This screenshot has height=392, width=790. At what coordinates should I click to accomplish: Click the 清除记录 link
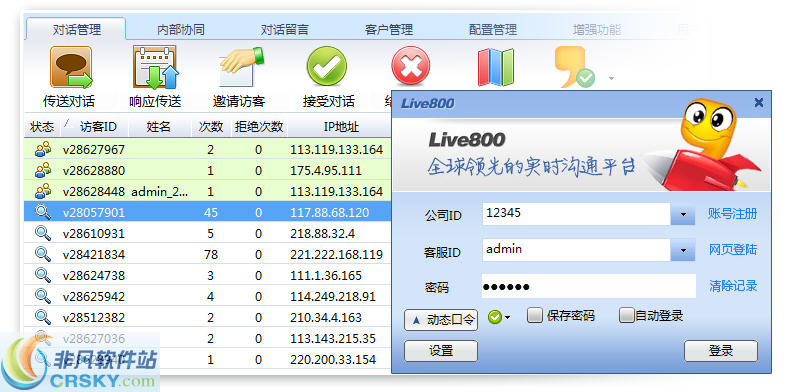tap(733, 286)
